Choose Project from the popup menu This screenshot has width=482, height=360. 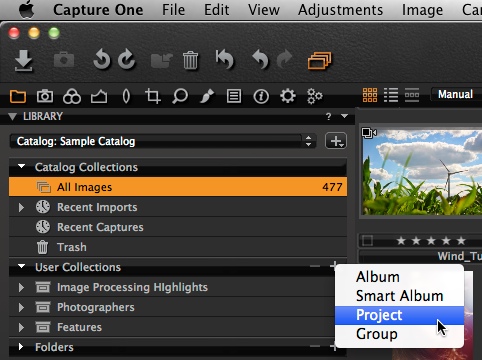pos(399,315)
